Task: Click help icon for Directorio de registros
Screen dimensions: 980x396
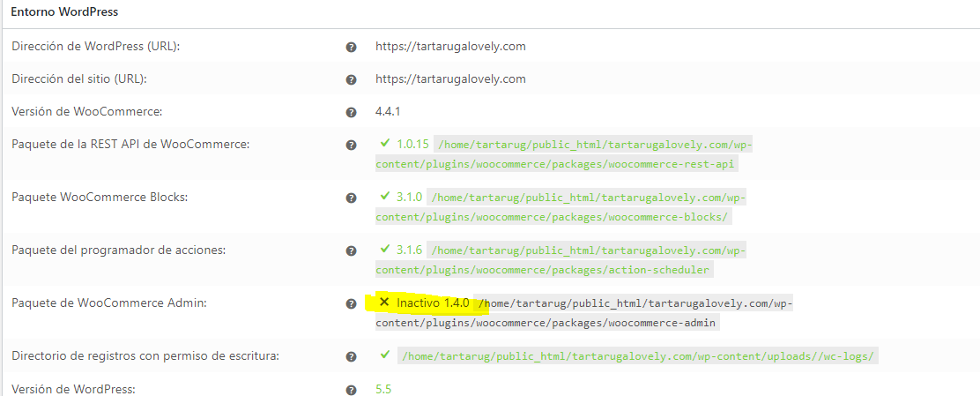Action: pyautogui.click(x=352, y=356)
